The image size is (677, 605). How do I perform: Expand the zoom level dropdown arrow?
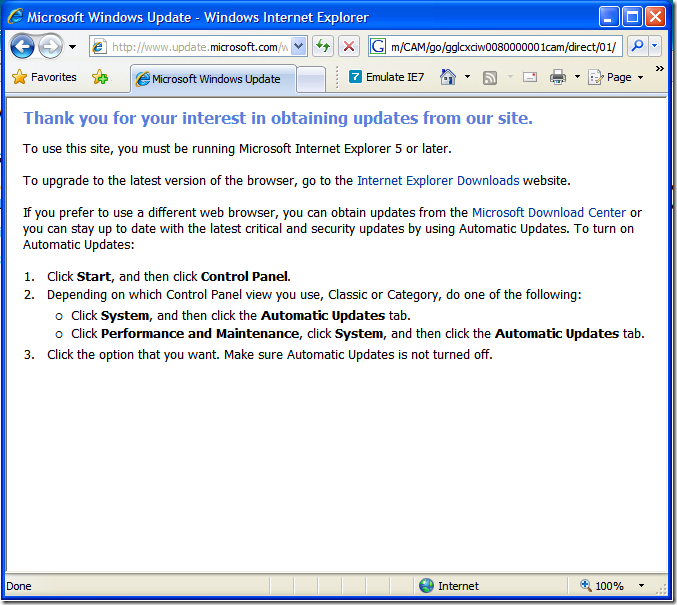click(641, 586)
